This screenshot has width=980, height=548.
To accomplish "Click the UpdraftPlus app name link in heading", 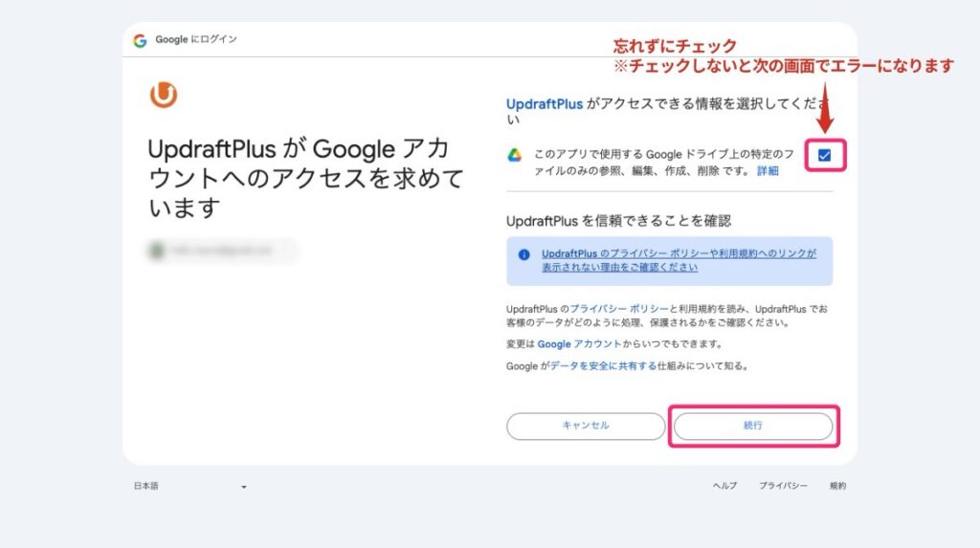I will click(x=545, y=103).
